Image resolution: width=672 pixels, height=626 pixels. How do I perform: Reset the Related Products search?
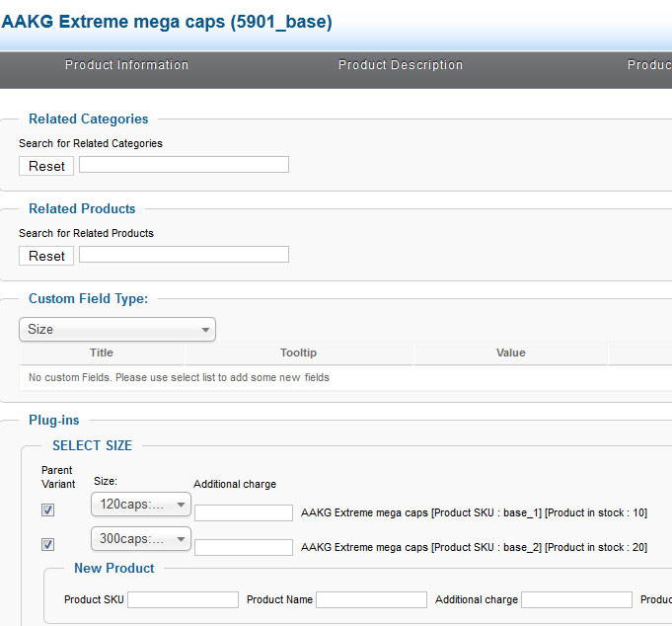(46, 256)
